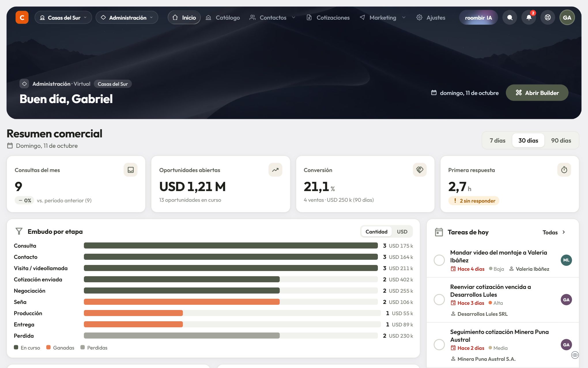The width and height of the screenshot is (588, 368).
Task: Switch the funnel view to Cantidad
Action: [x=376, y=231]
